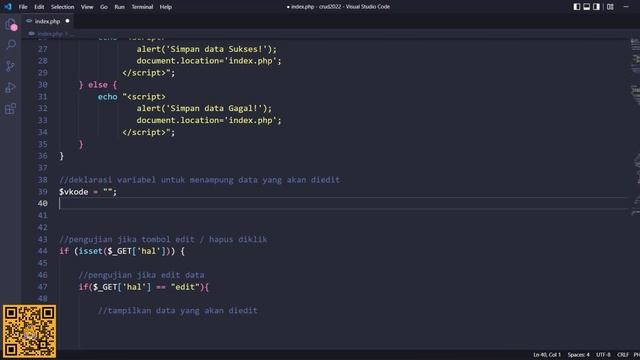The width and height of the screenshot is (640, 360).
Task: Click "alert('Simpan data Sukses!');" text
Action: tap(207, 49)
